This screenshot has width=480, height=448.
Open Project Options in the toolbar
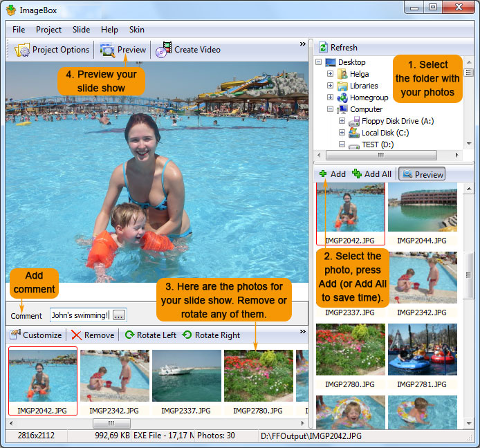pyautogui.click(x=53, y=50)
